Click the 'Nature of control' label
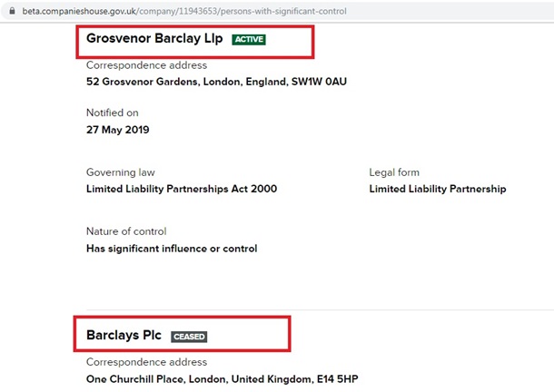The width and height of the screenshot is (554, 392). (126, 231)
